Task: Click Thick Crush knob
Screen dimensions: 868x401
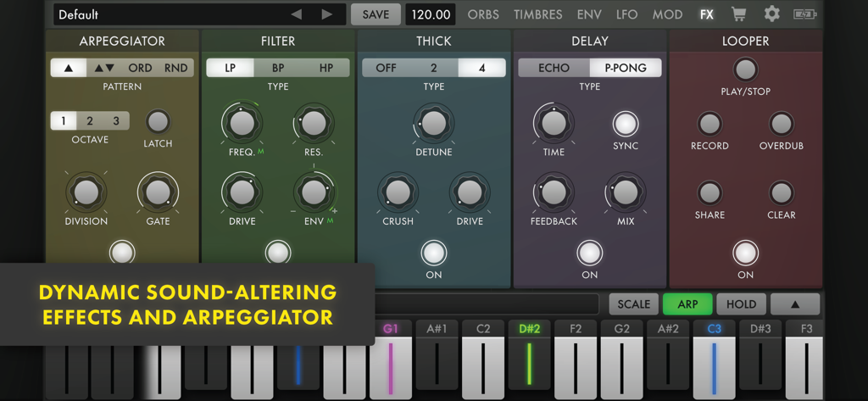Action: pos(398,192)
